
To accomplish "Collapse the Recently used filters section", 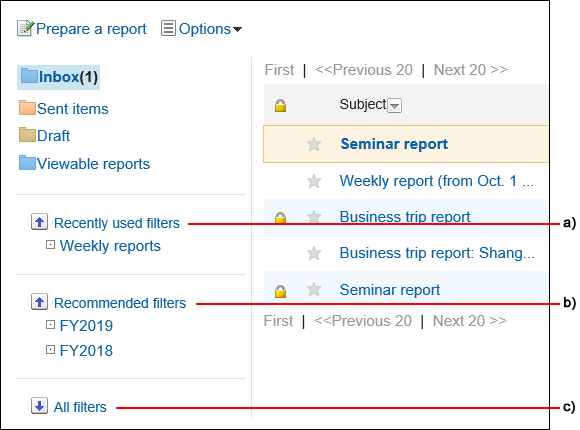I will (39, 222).
